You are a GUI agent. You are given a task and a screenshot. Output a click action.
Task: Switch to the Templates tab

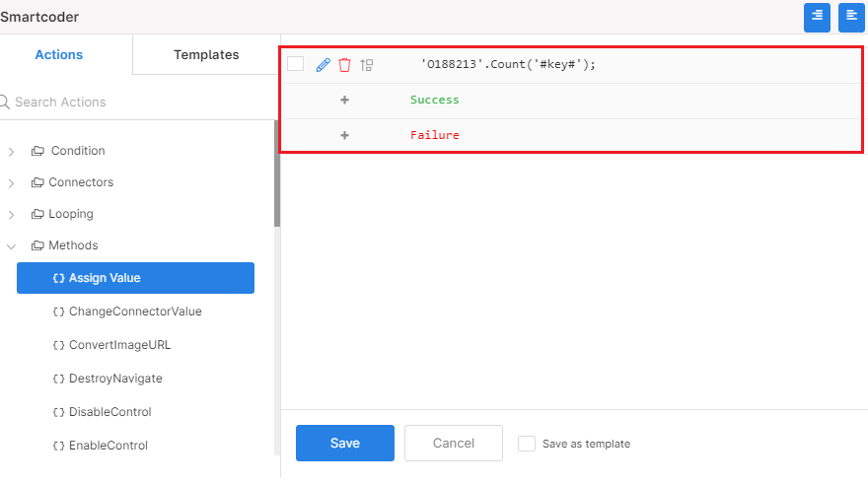tap(206, 55)
